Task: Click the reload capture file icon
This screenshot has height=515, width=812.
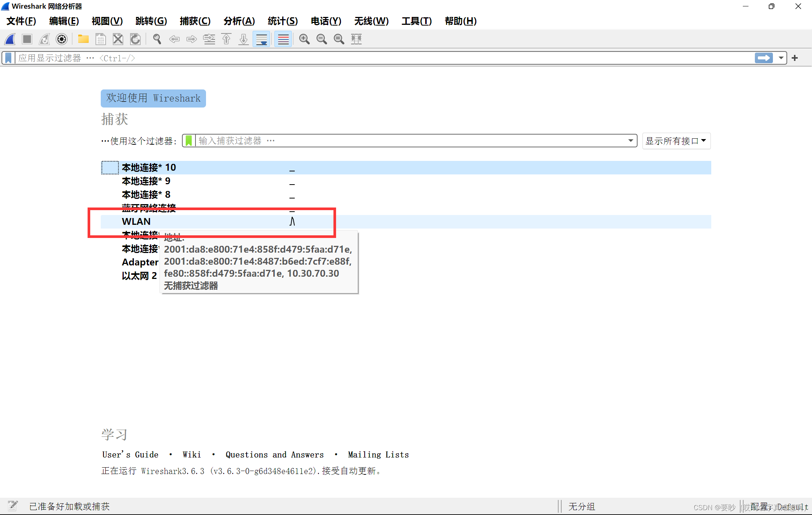Action: click(x=135, y=39)
